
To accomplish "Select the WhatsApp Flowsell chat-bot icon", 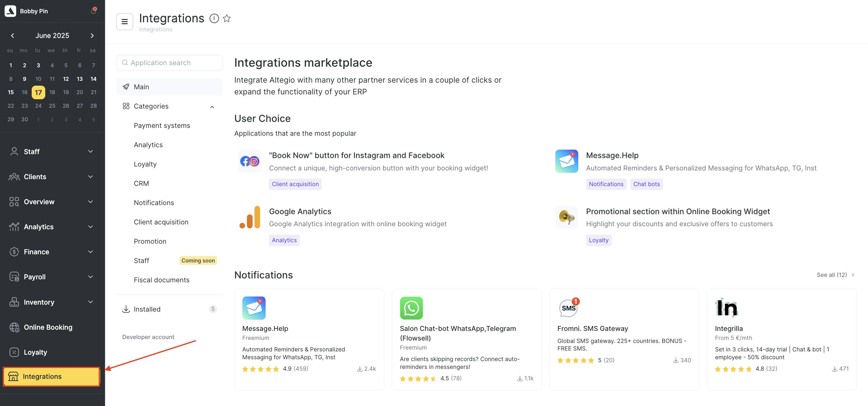I will point(411,308).
